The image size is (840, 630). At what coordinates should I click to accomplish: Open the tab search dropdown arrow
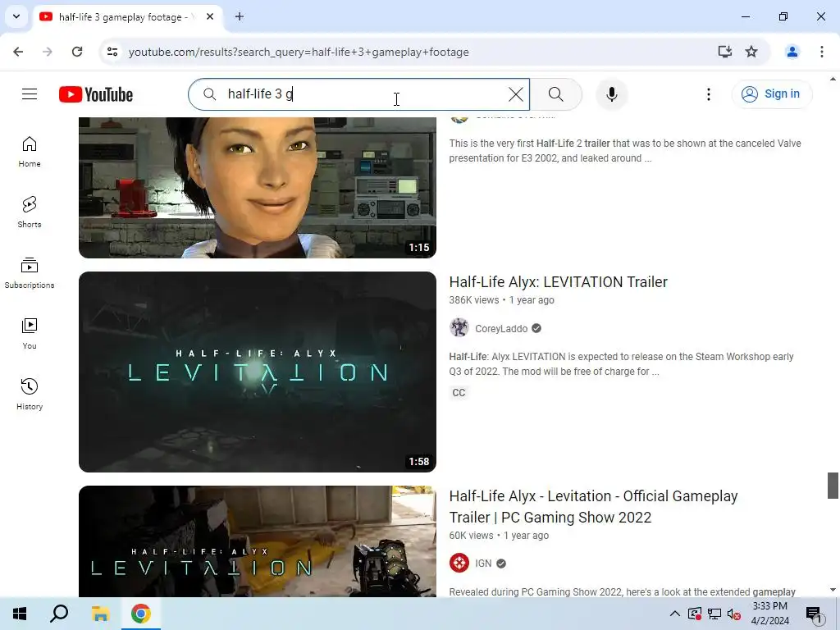pos(16,16)
